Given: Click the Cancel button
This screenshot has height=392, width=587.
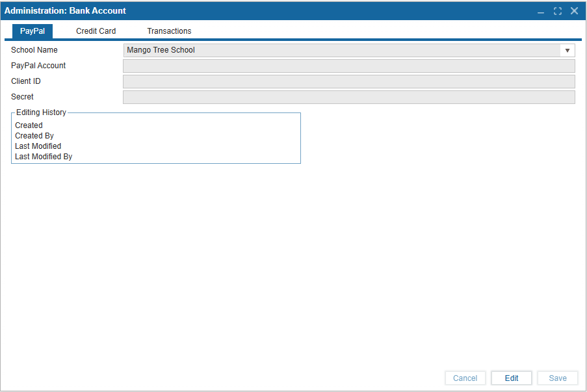Looking at the screenshot, I should point(465,378).
